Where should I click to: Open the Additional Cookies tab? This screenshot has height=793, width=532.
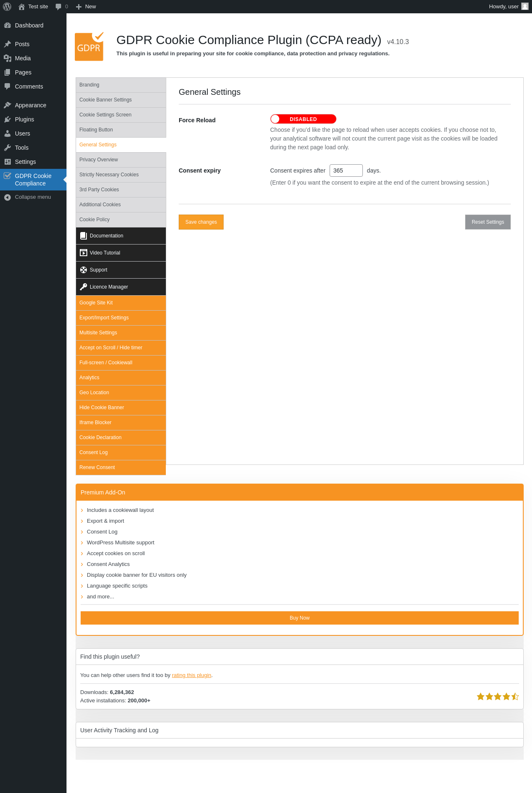coord(121,205)
